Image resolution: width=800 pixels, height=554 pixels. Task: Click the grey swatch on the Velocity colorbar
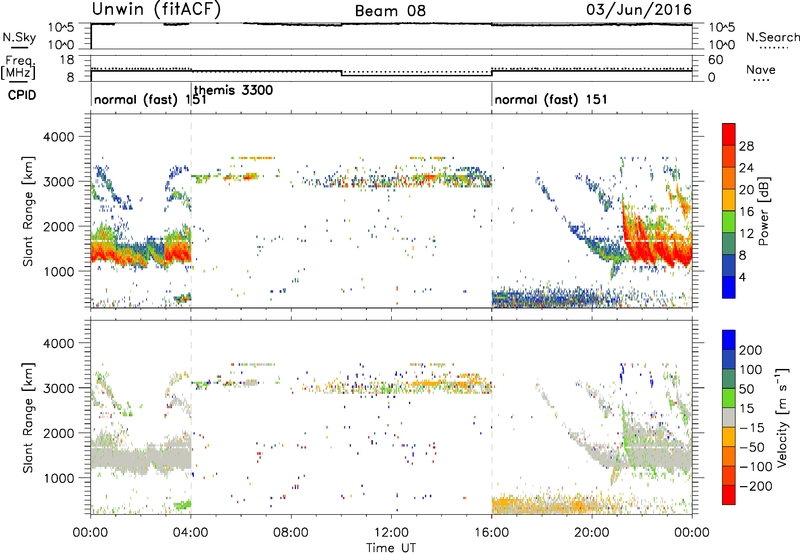pyautogui.click(x=729, y=417)
